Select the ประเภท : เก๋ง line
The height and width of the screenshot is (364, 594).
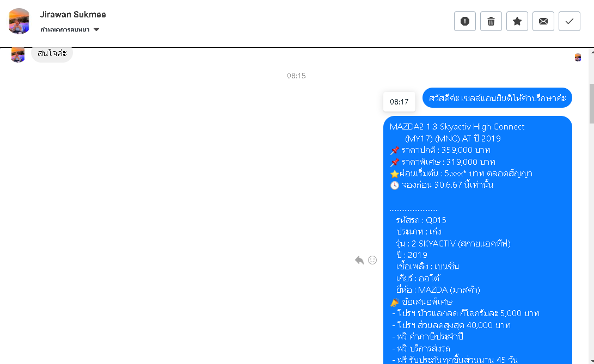419,231
